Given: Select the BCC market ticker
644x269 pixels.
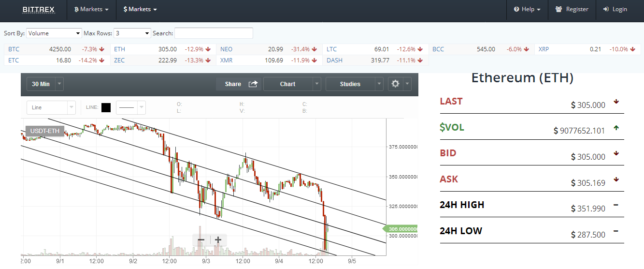Looking at the screenshot, I should (482, 49).
